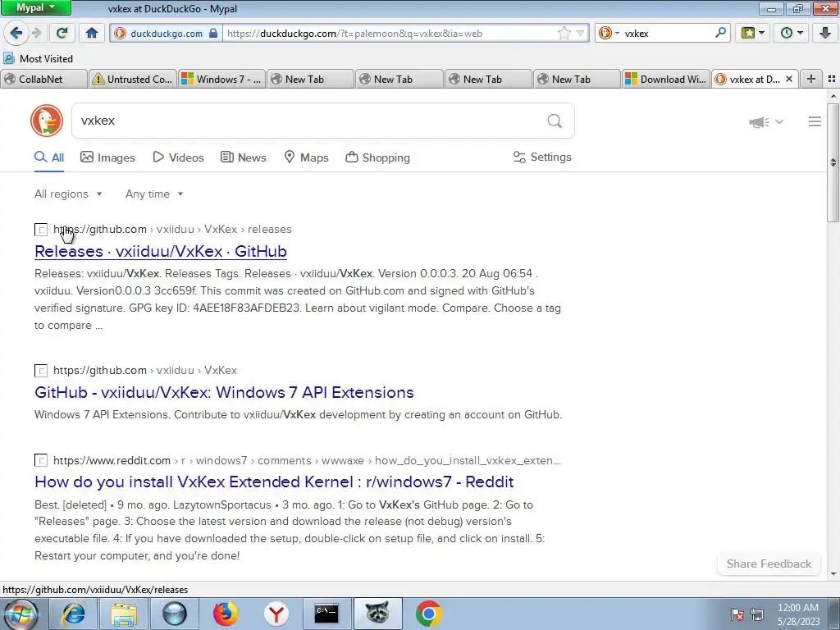840x630 pixels.
Task: Open Windows Start menu
Action: click(x=21, y=614)
